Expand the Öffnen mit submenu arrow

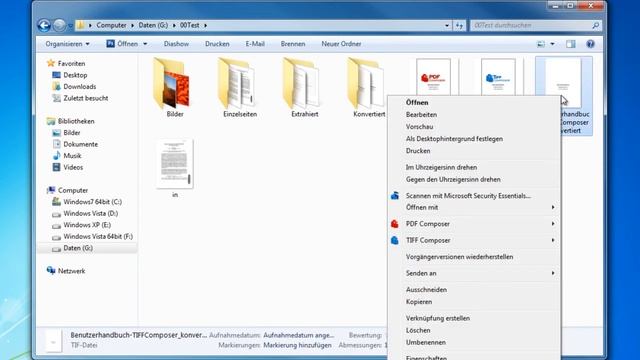coord(553,207)
